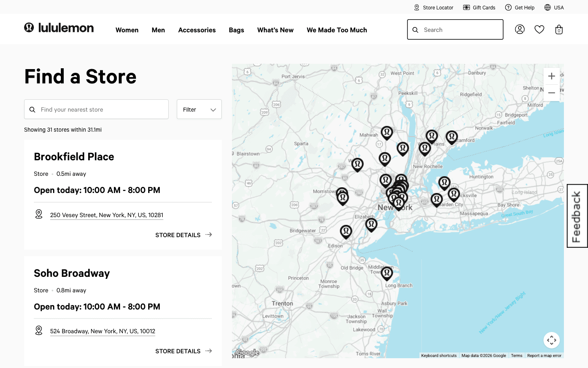Click the Get Help question mark icon
Screen dimensions: 588x368
pos(508,7)
